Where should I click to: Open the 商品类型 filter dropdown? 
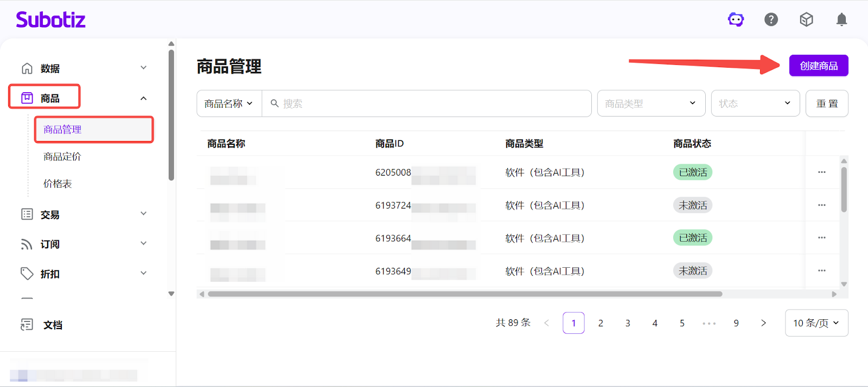pos(650,104)
